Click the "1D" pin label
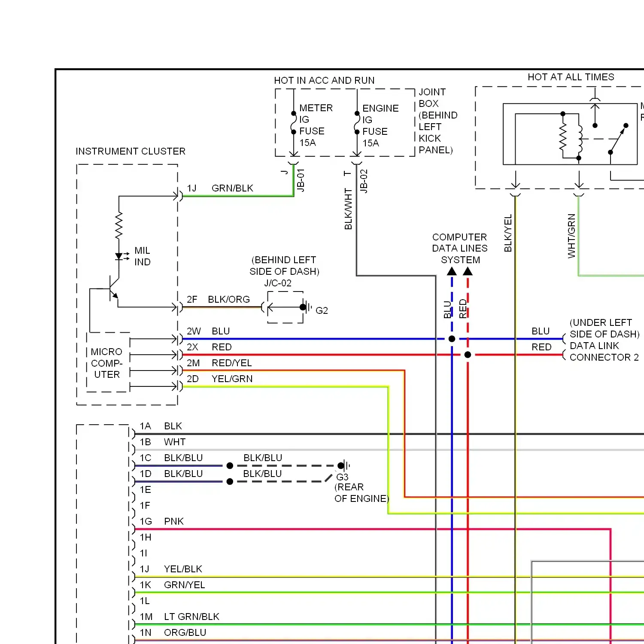 coord(146,474)
